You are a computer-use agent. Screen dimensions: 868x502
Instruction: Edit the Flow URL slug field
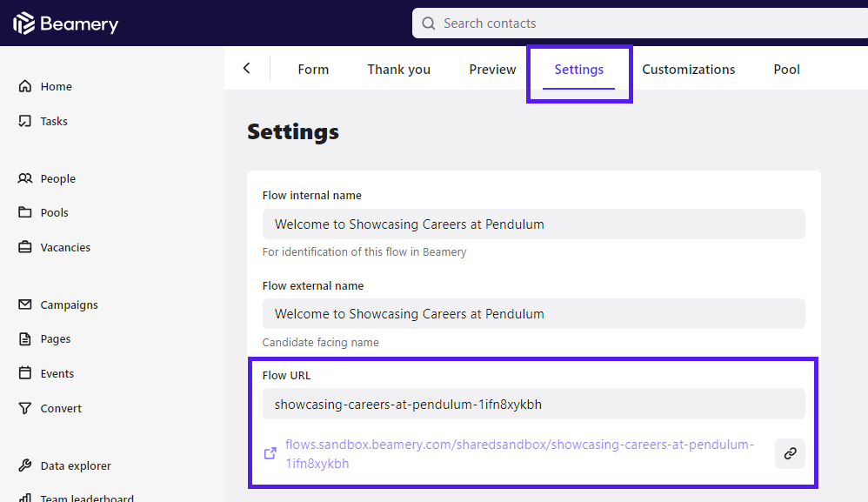tap(534, 404)
